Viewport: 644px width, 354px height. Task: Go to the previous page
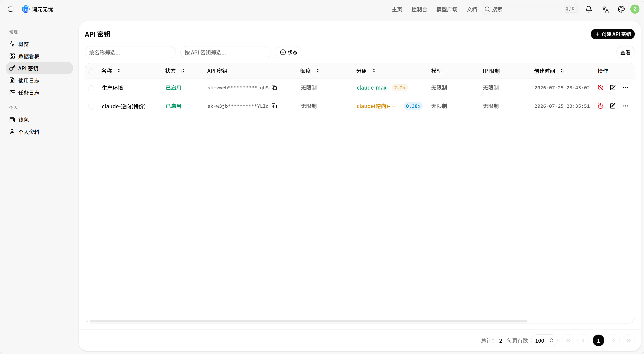[x=583, y=340]
